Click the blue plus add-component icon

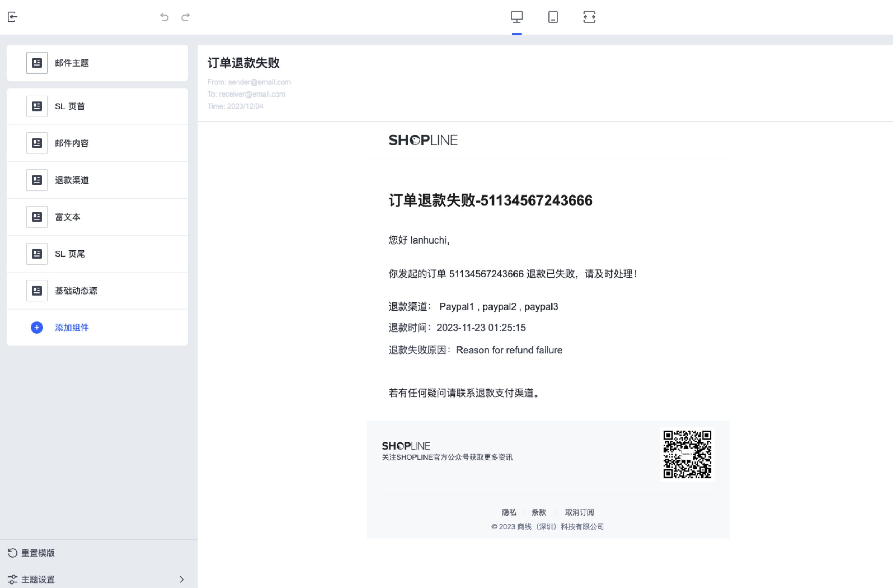(37, 327)
